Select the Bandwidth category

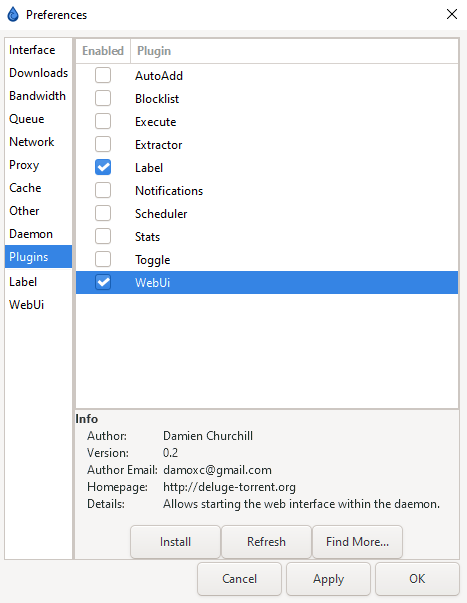(x=38, y=96)
